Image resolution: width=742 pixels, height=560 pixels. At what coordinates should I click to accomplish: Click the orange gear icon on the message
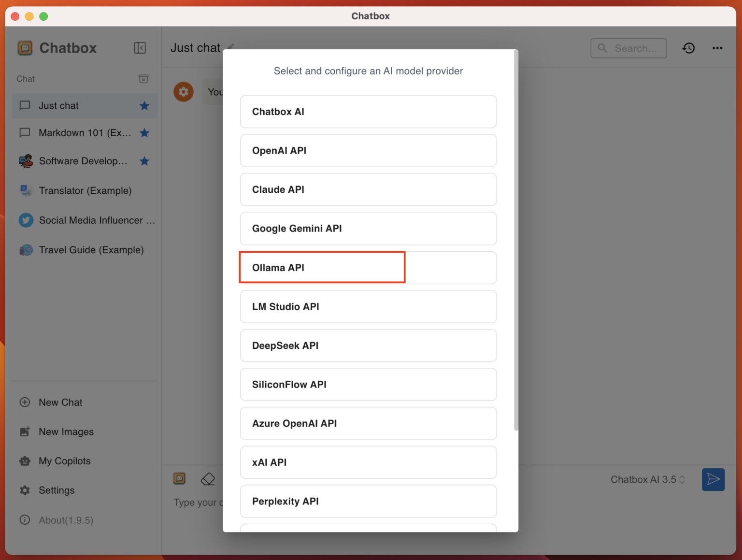[184, 91]
